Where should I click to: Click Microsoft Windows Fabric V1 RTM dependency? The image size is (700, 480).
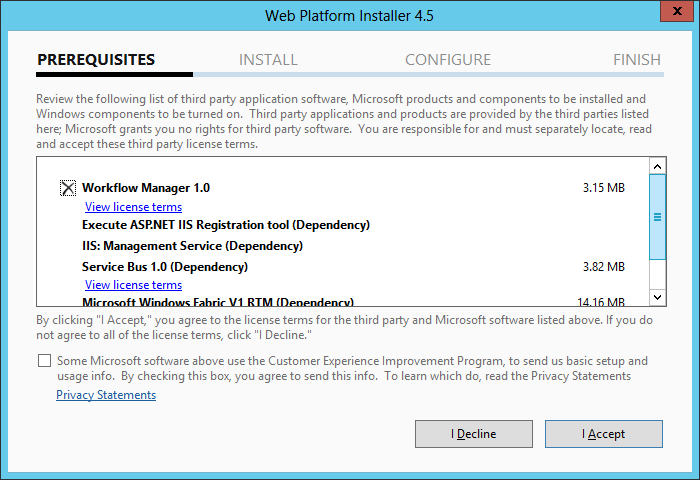click(218, 301)
